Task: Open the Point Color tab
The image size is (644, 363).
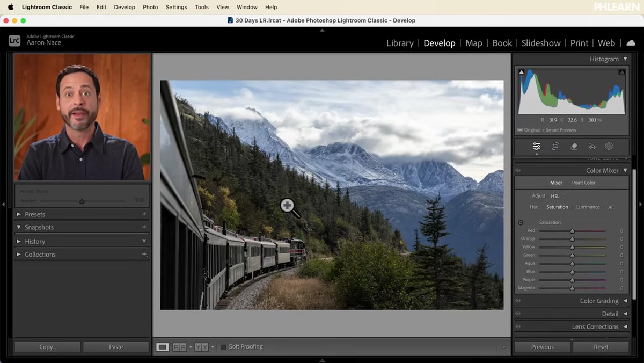Action: (583, 183)
